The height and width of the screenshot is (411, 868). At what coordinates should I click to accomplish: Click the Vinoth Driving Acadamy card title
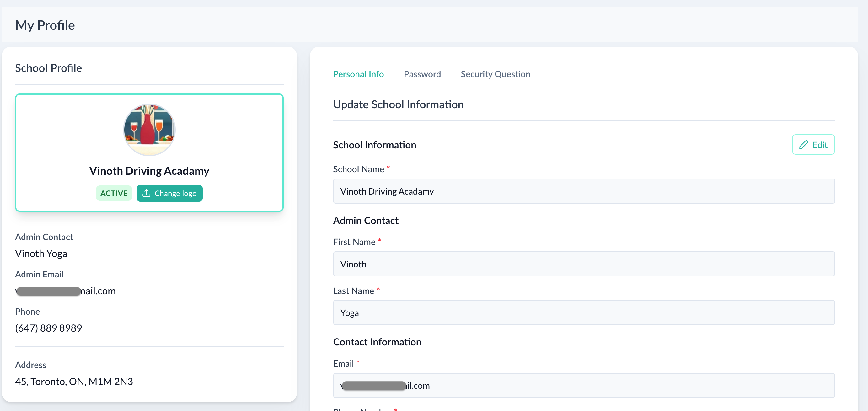tap(149, 171)
